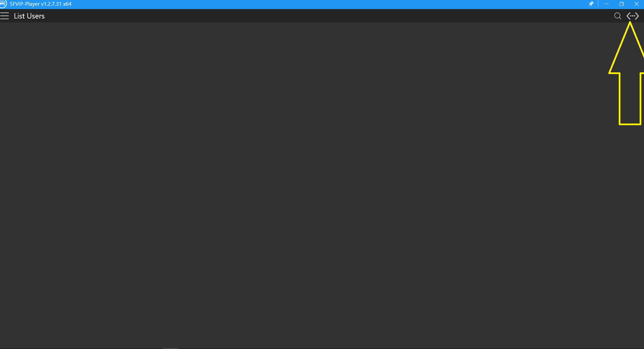Image resolution: width=644 pixels, height=349 pixels.
Task: Open the hamburger menu beside List Users
Action: point(4,16)
